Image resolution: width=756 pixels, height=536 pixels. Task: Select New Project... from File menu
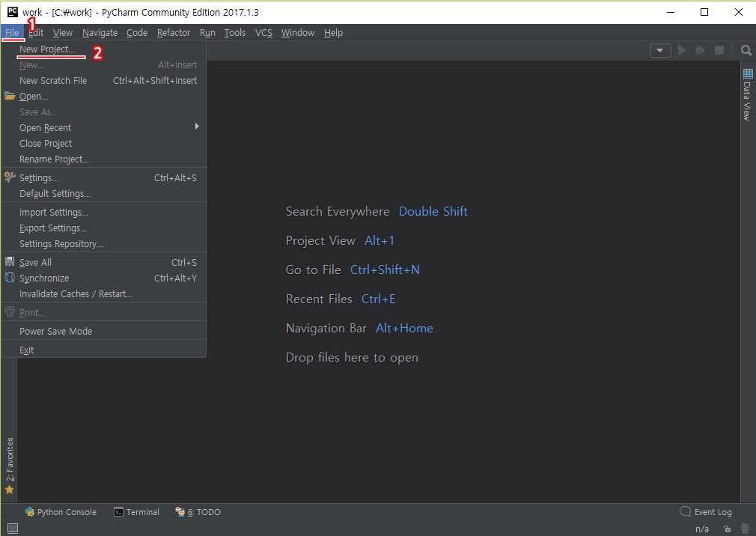coord(47,49)
